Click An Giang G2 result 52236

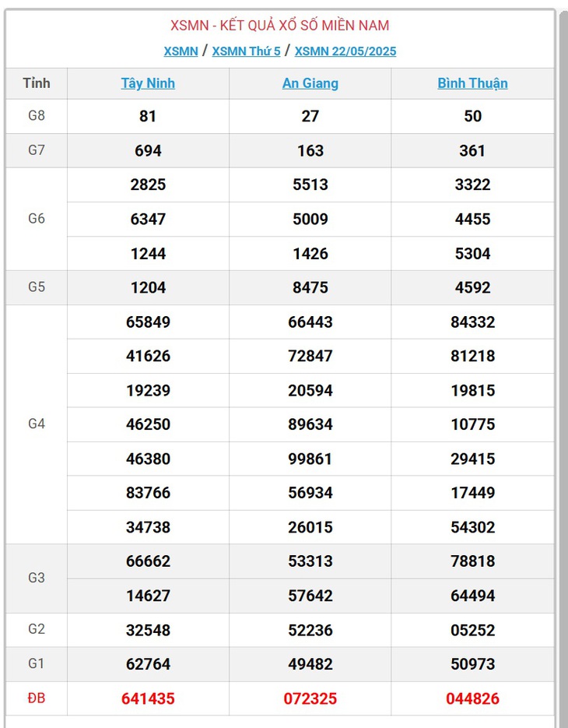pyautogui.click(x=310, y=630)
